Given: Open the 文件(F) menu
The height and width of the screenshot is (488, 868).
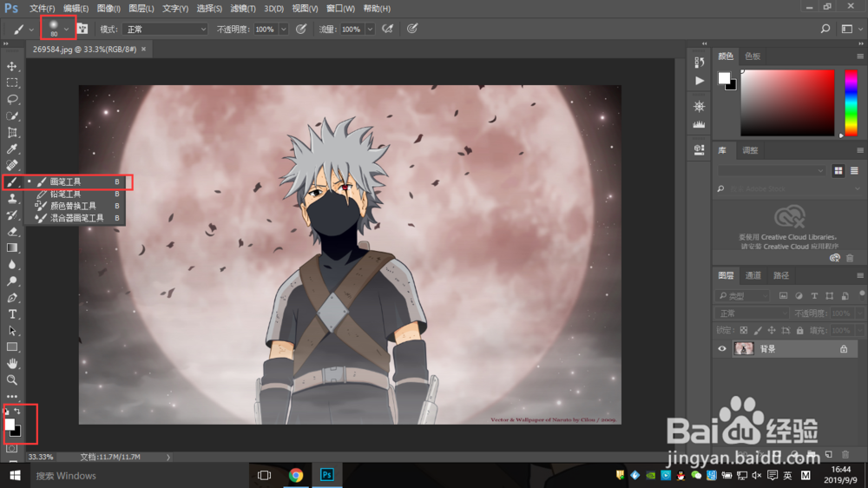Looking at the screenshot, I should [42, 9].
